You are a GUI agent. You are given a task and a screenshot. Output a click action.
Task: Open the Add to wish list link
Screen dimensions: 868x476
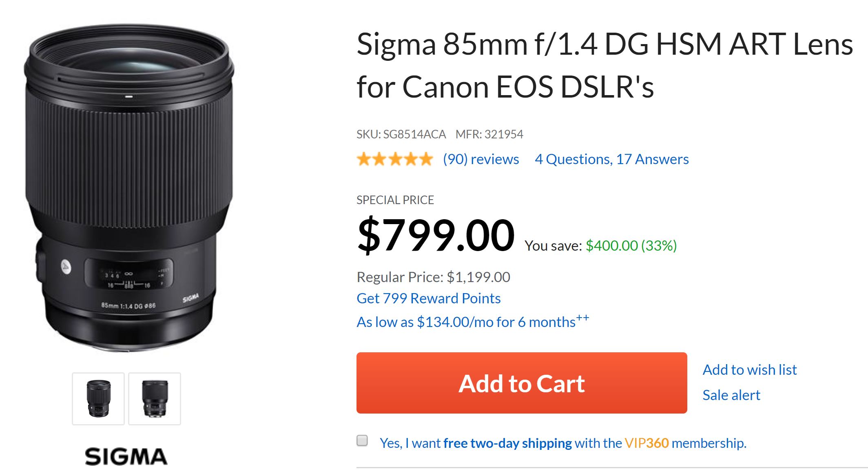[x=749, y=370]
